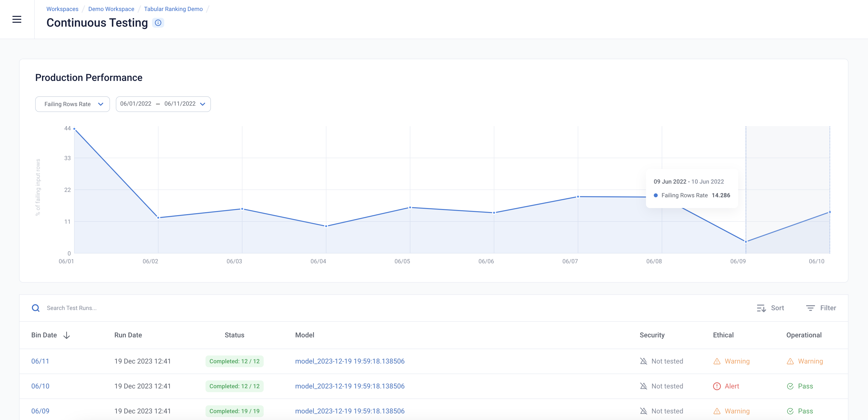The height and width of the screenshot is (420, 868).
Task: Click the Sort icon button
Action: point(761,308)
